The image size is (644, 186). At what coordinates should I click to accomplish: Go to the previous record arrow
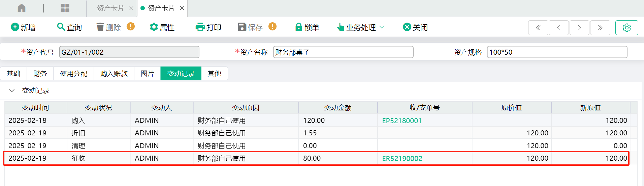point(558,28)
